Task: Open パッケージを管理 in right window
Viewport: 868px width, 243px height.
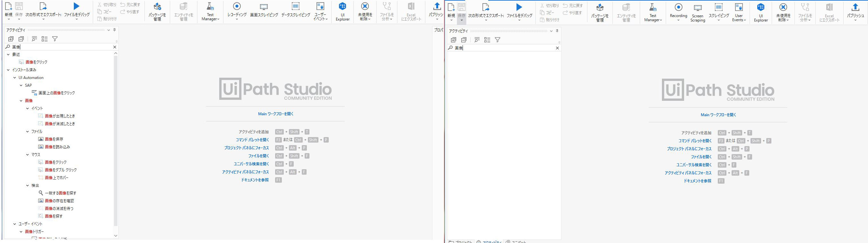Action: pyautogui.click(x=600, y=13)
